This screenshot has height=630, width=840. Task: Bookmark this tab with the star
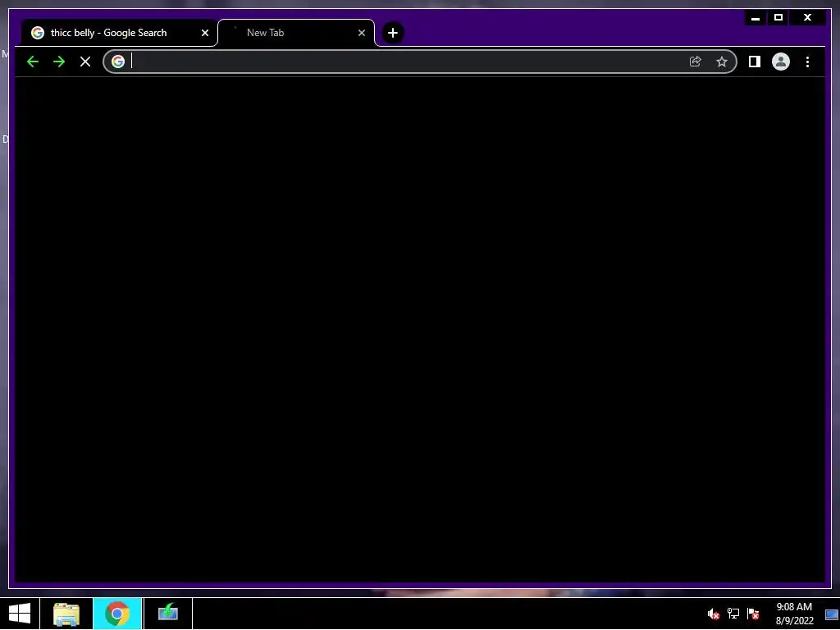[722, 62]
